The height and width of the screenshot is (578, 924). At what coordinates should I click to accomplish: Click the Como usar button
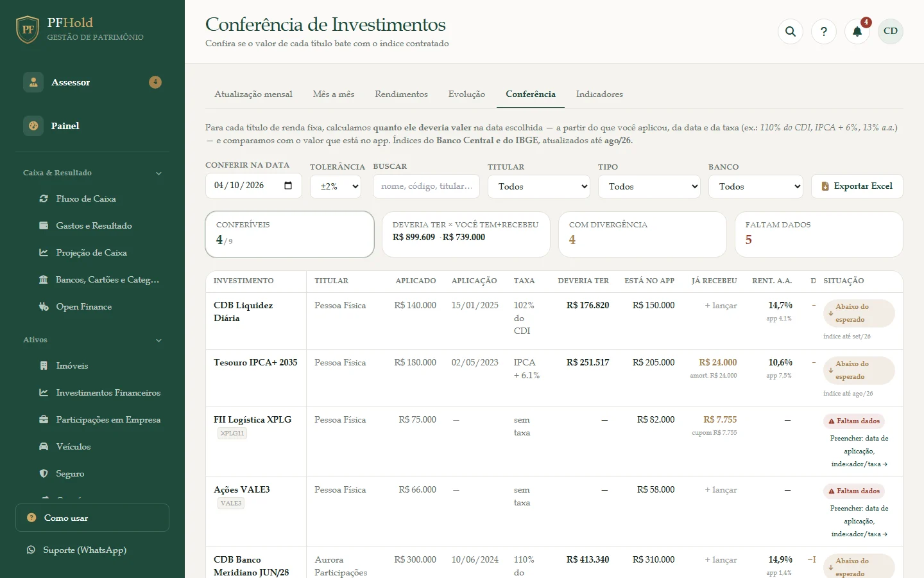pos(92,518)
